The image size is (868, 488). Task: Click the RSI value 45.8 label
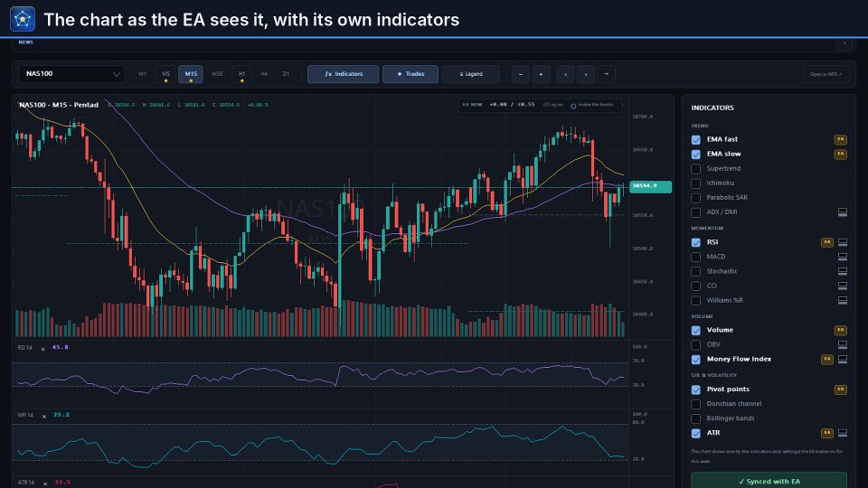[x=61, y=347]
